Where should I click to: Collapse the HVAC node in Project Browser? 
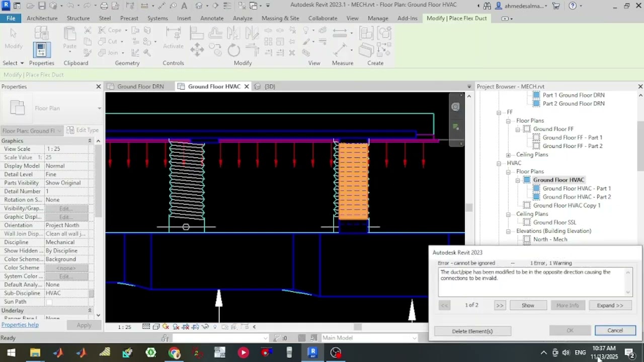click(x=499, y=163)
